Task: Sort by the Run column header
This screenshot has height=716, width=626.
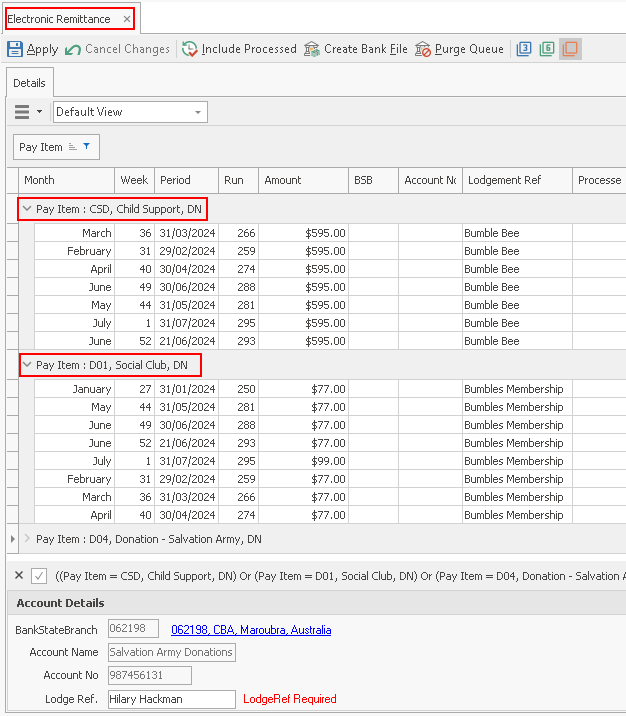Action: 238,180
